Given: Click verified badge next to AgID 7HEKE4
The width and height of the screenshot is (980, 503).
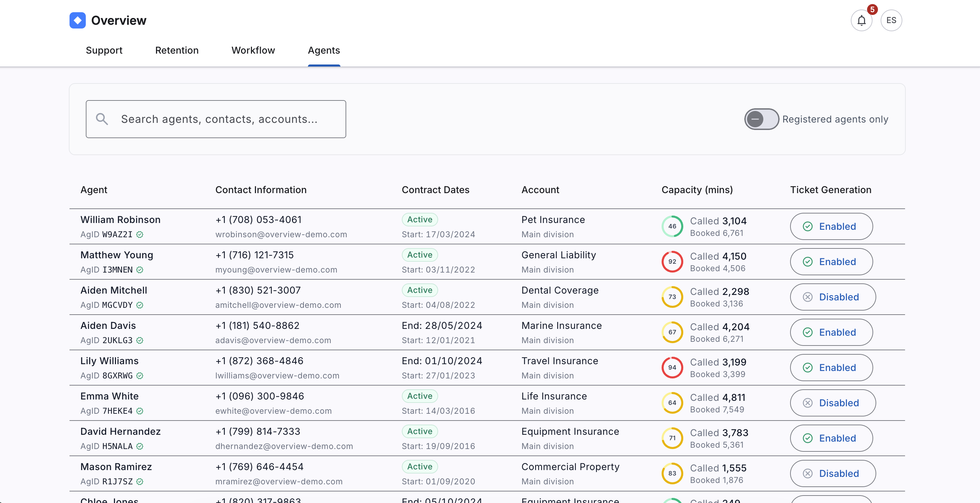Looking at the screenshot, I should [140, 411].
